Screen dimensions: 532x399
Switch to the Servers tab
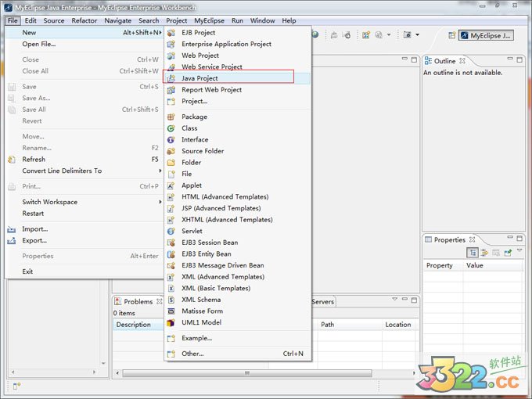click(x=322, y=302)
